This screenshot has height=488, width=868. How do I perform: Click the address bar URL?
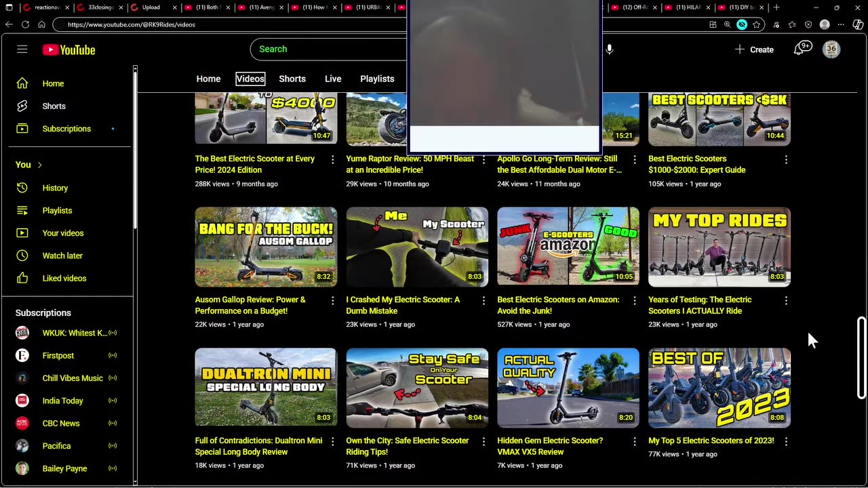click(x=132, y=24)
